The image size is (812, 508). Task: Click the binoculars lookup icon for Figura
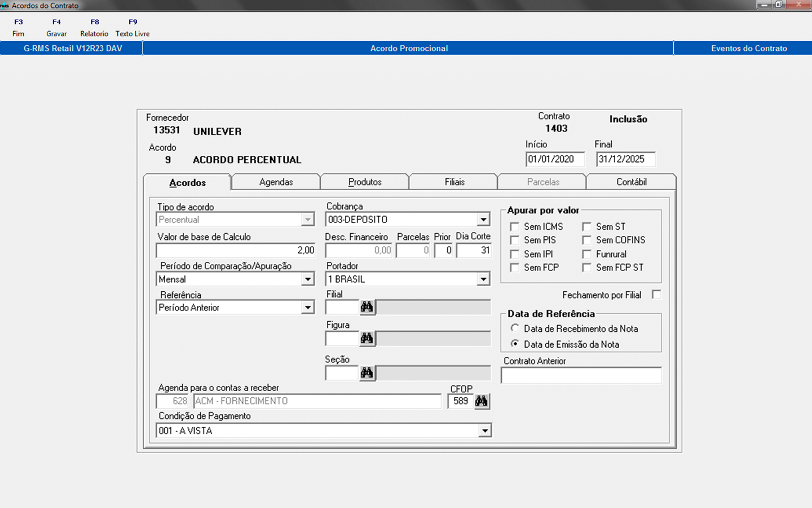pyautogui.click(x=367, y=339)
